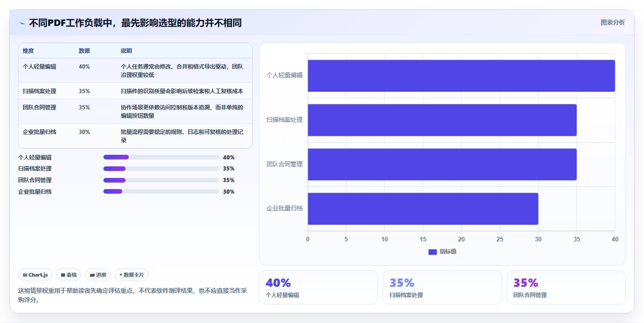Click the 指标值 legend text
Image resolution: width=644 pixels, height=323 pixels.
pos(448,252)
